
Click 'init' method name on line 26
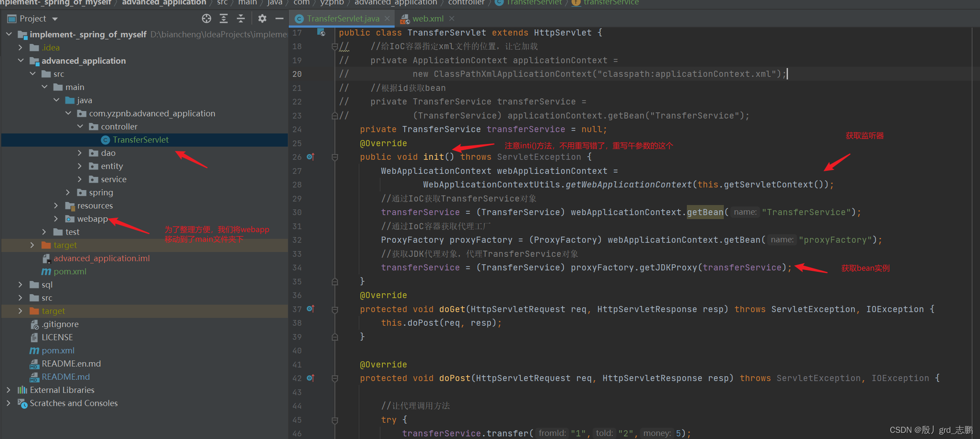[433, 157]
